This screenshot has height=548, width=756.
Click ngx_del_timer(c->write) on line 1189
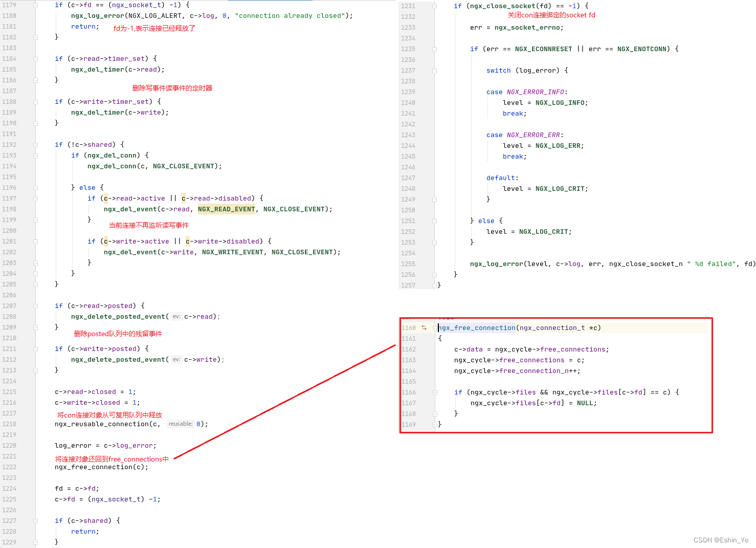coord(120,113)
